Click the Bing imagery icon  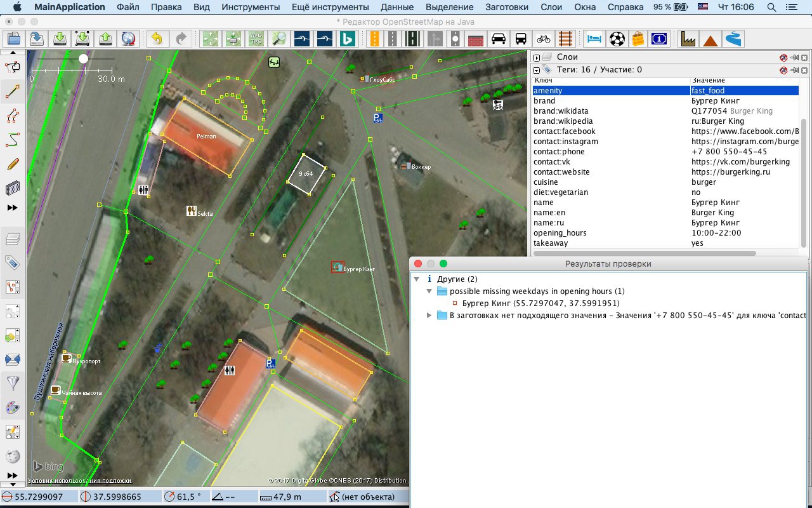tap(348, 39)
